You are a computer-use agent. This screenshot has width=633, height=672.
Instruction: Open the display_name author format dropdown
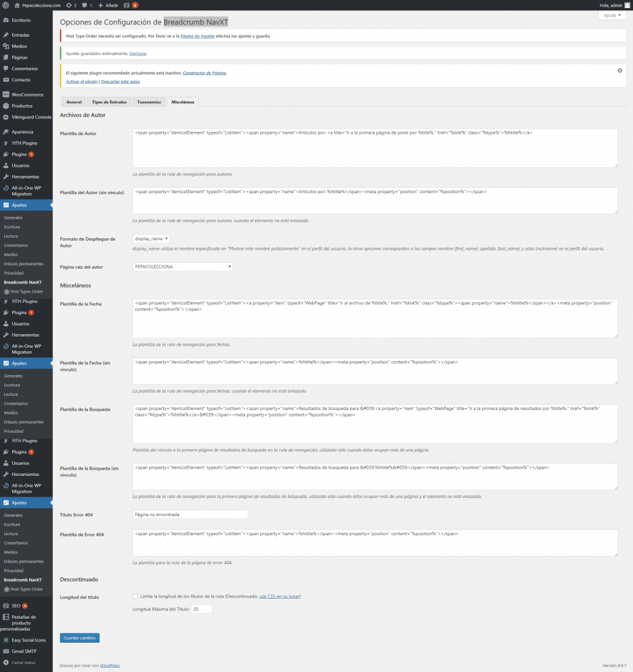coord(151,239)
